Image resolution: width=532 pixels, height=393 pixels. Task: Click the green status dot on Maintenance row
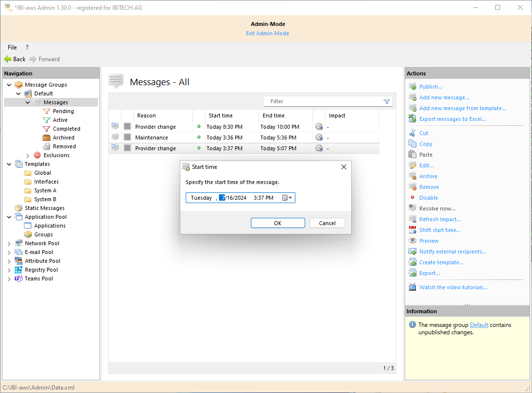point(199,138)
